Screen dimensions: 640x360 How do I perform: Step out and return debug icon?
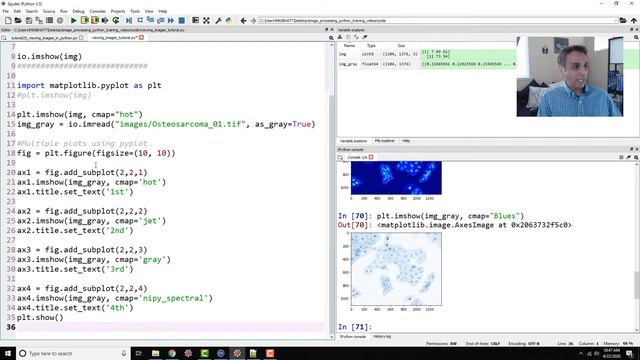pos(160,20)
